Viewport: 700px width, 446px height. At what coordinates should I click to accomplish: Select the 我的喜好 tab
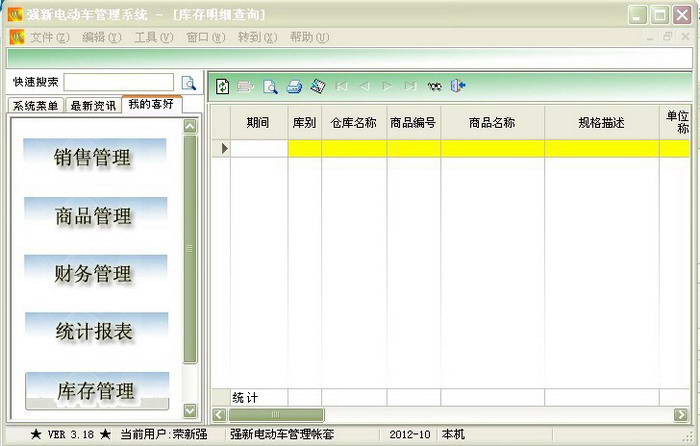tap(151, 104)
